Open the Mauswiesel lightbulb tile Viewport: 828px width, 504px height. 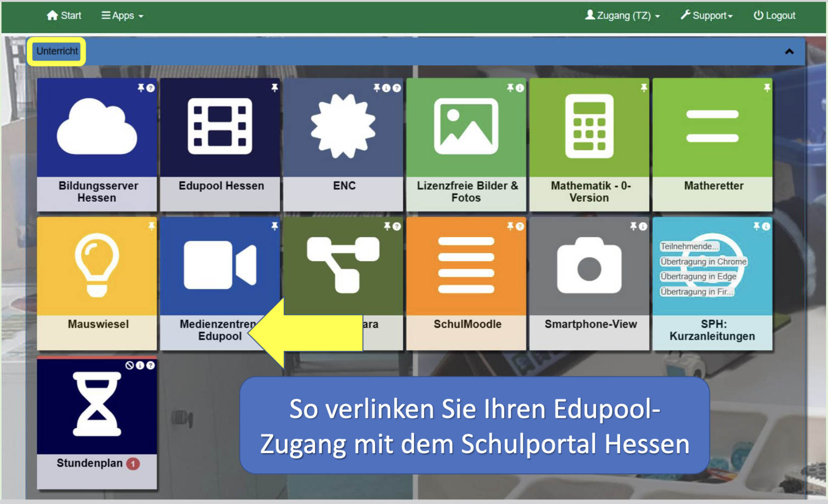point(97,267)
